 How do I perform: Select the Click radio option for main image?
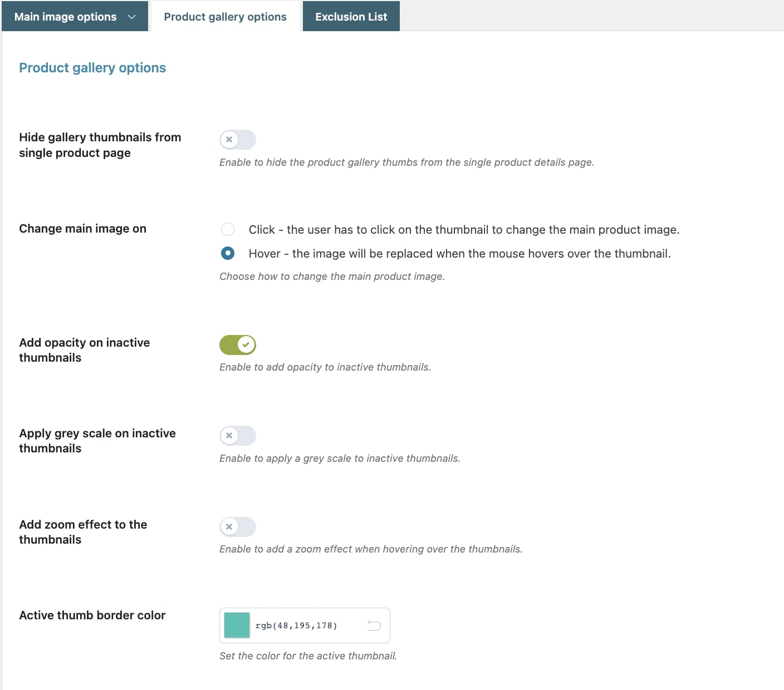(x=228, y=229)
